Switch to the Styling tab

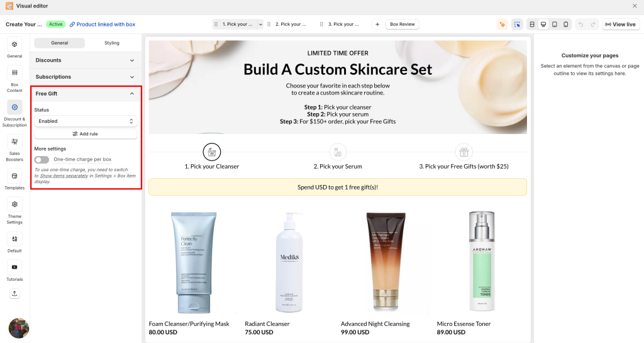pyautogui.click(x=112, y=43)
